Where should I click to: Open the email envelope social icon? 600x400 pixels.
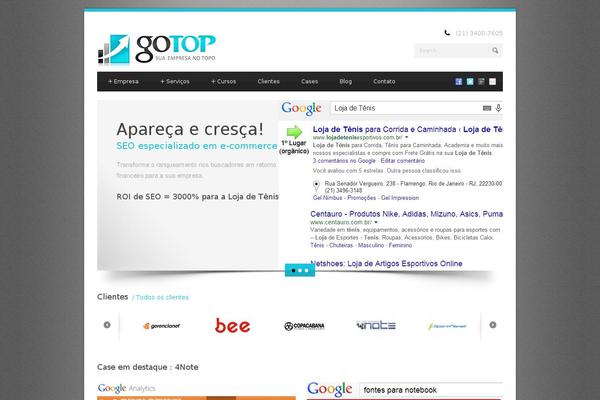tap(492, 82)
